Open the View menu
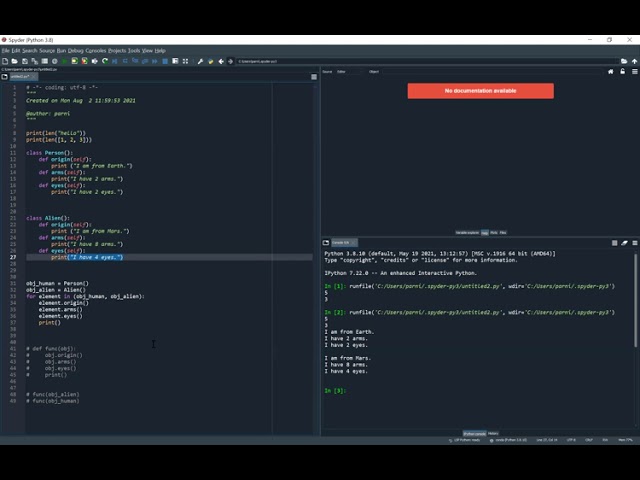The width and height of the screenshot is (640, 480). (x=147, y=51)
